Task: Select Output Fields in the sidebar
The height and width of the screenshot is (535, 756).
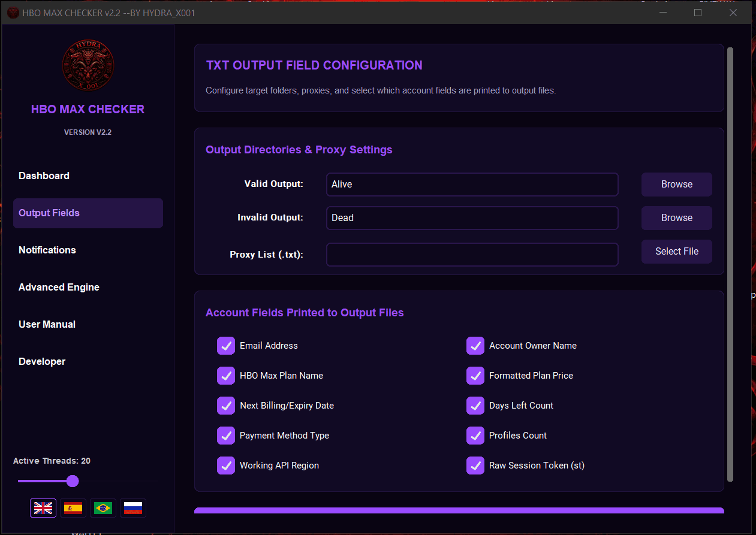Action: pos(88,213)
